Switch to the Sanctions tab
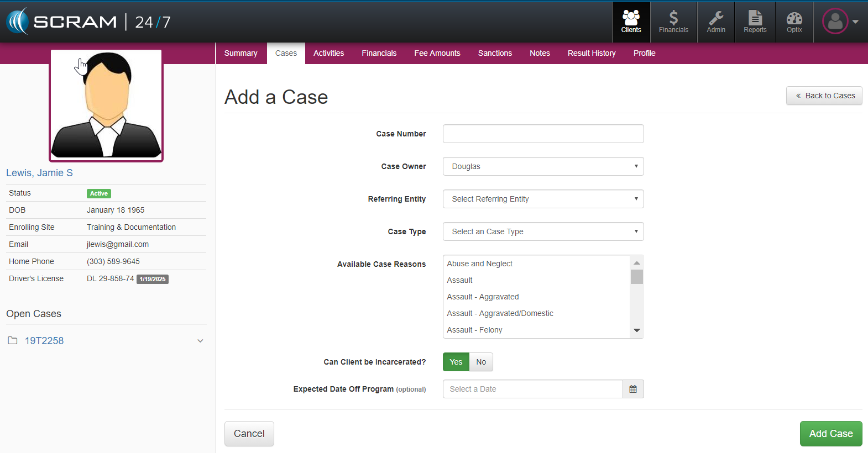 pyautogui.click(x=495, y=53)
